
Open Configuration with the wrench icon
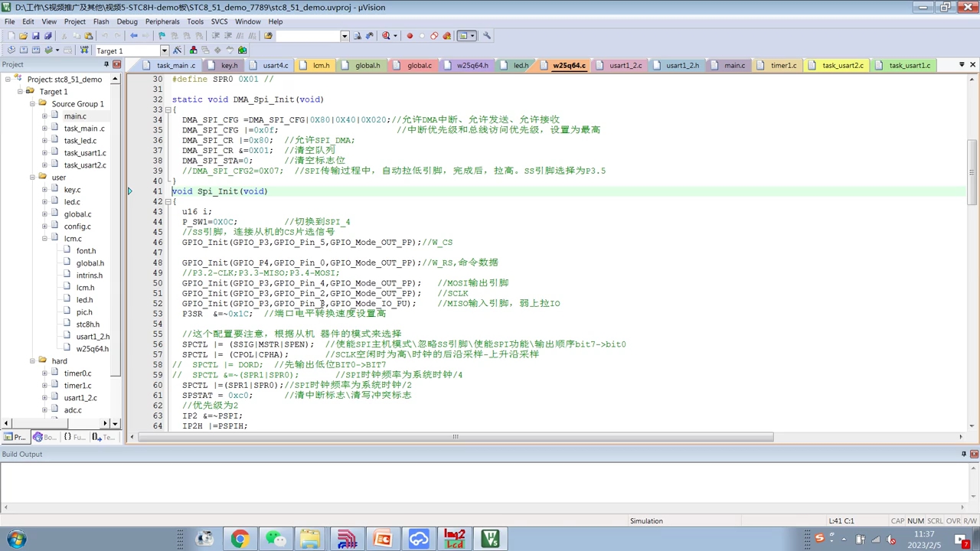point(487,36)
